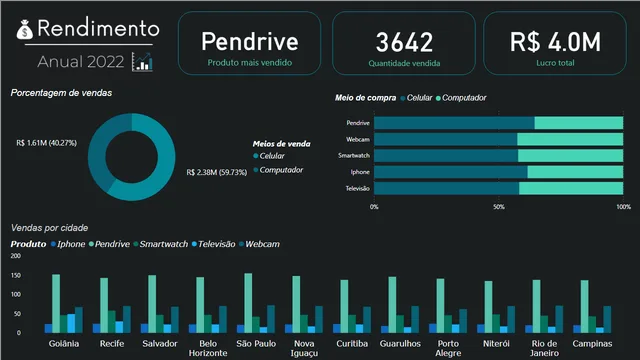Image resolution: width=640 pixels, height=360 pixels.
Task: Click the Televisão entry in Produto legend
Action: (213, 244)
